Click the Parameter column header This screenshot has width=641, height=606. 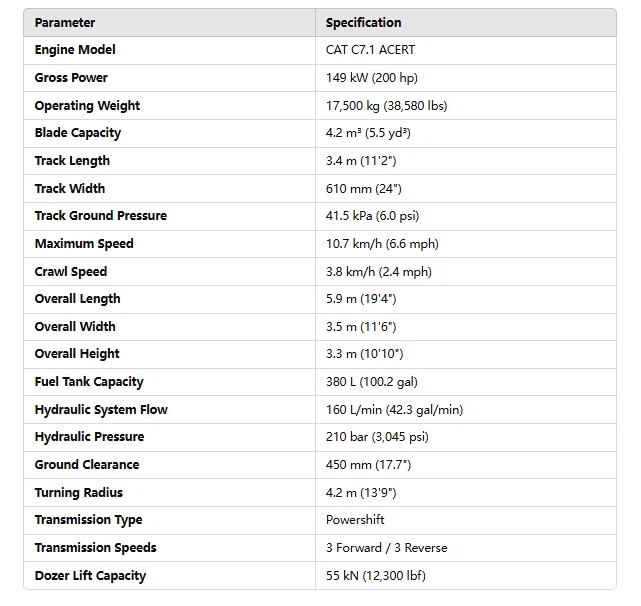coord(65,22)
